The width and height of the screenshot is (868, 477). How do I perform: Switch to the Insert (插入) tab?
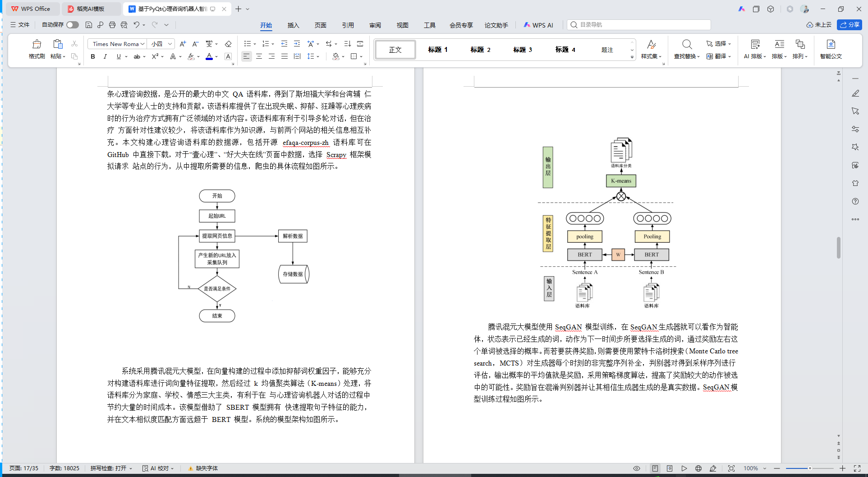click(x=293, y=25)
